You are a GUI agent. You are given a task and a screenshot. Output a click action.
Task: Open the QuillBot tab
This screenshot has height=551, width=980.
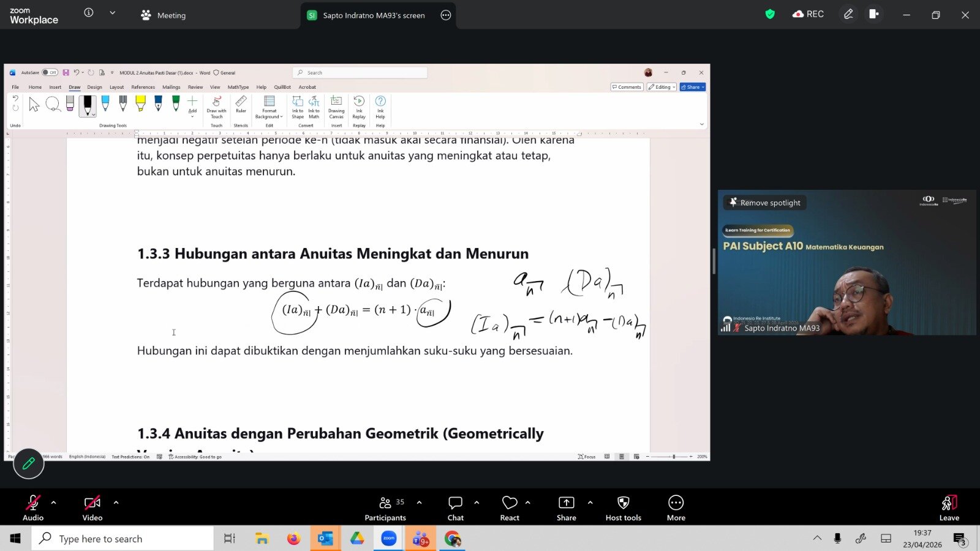[282, 87]
